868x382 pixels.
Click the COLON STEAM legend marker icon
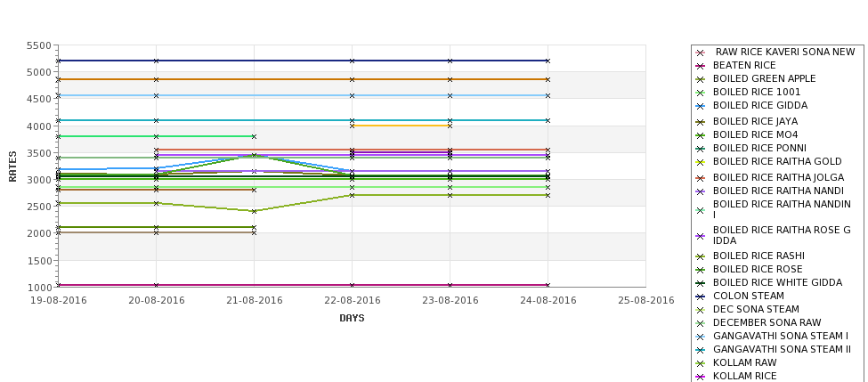701,297
